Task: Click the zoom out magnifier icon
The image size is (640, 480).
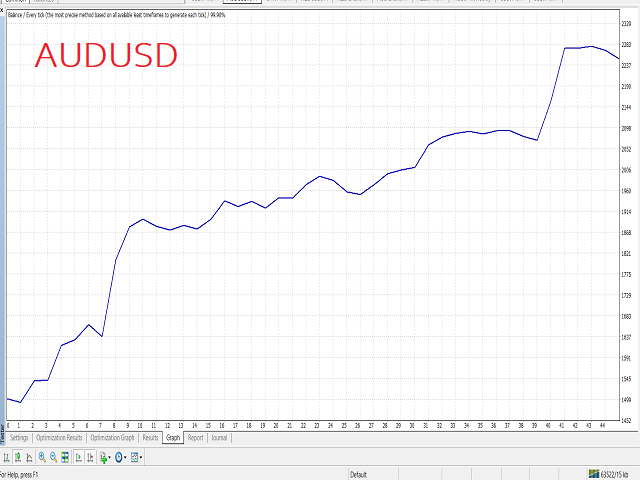Action: tap(53, 457)
